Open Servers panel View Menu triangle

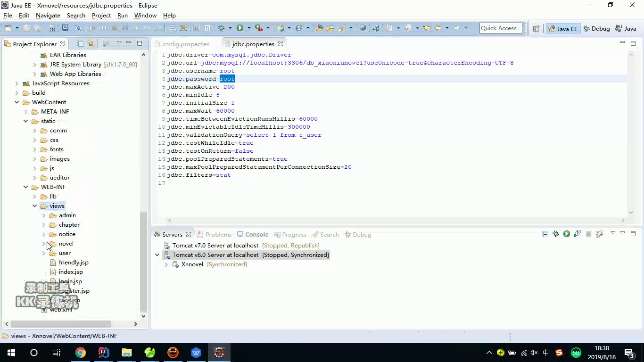point(613,233)
